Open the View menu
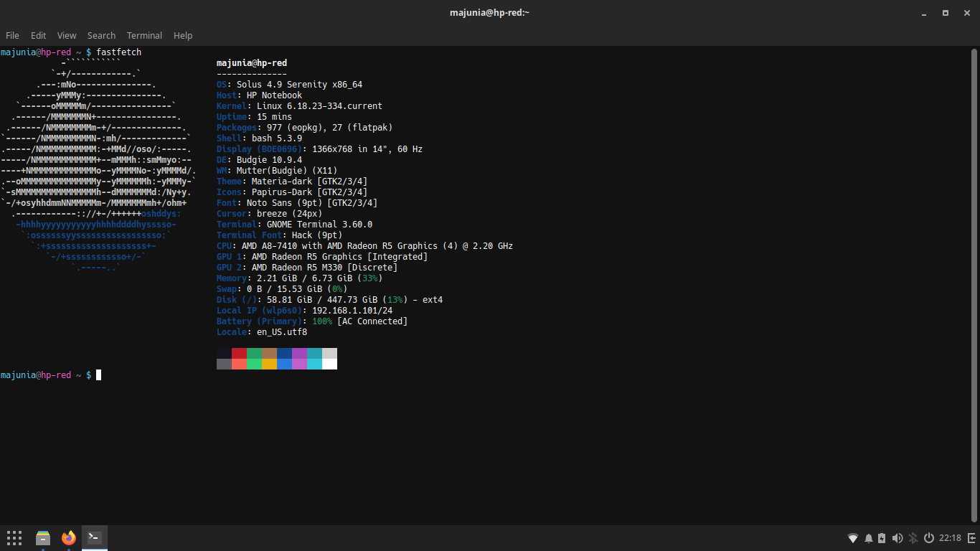The image size is (980, 551). coord(67,35)
